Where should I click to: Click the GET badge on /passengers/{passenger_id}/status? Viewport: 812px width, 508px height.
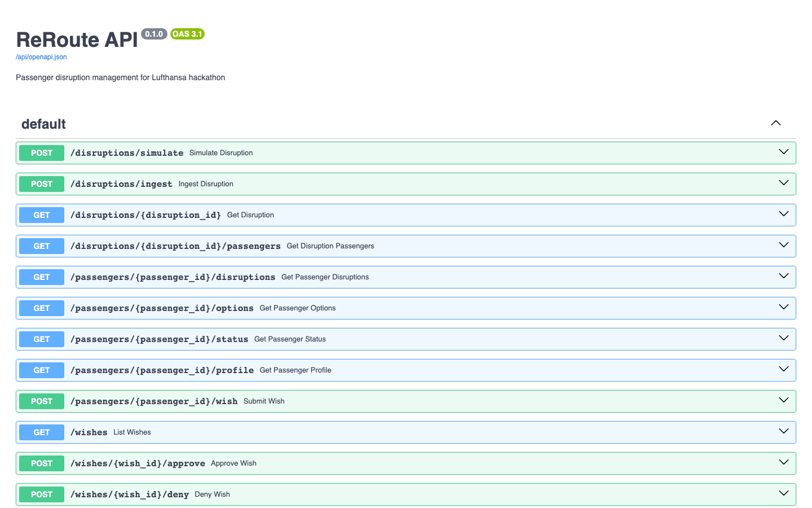(41, 339)
